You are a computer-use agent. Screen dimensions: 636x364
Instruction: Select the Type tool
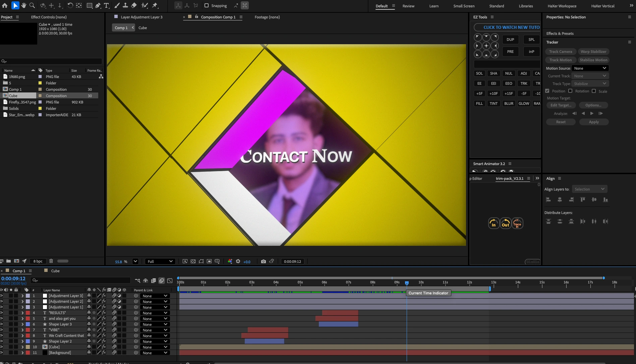pos(106,5)
